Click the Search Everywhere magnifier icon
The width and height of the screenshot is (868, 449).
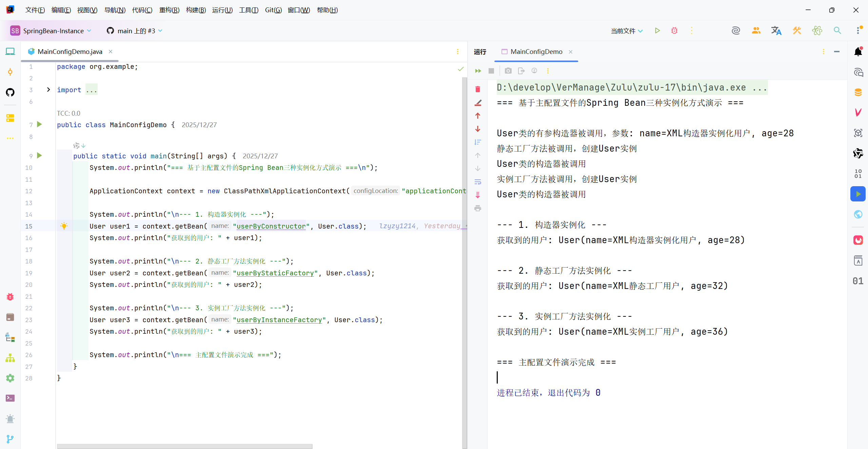837,31
